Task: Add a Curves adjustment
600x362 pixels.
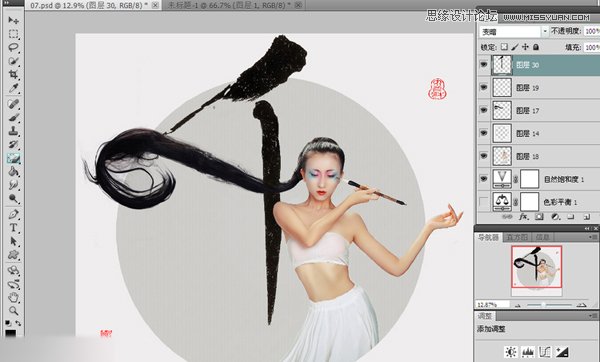Action: click(x=545, y=352)
